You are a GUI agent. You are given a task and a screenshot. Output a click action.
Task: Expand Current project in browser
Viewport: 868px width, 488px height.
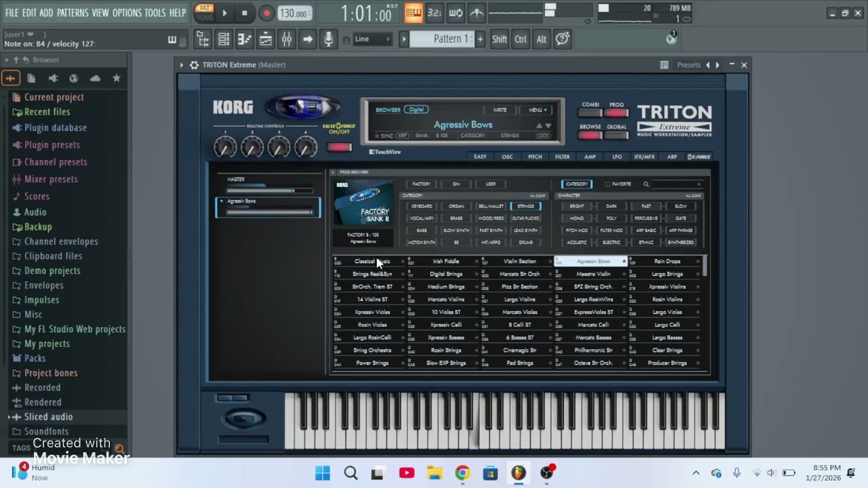[x=54, y=97]
